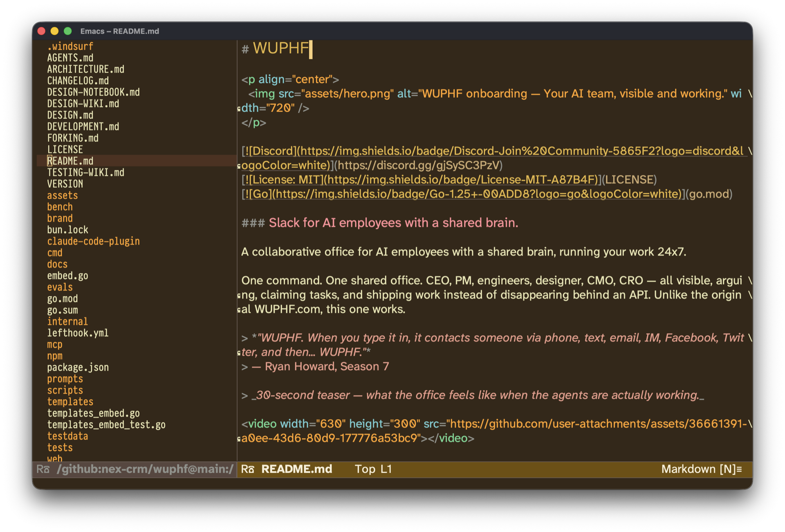The height and width of the screenshot is (532, 785).
Task: Click the npm directory
Action: coord(55,355)
